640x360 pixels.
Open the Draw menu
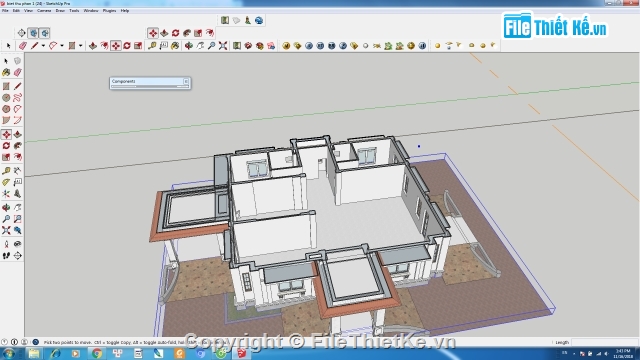click(x=60, y=11)
